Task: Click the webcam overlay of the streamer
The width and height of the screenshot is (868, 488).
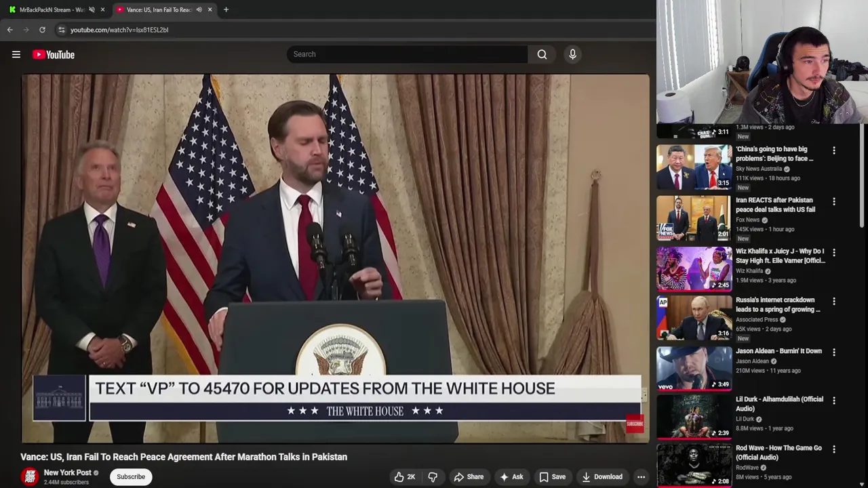Action: pos(762,62)
